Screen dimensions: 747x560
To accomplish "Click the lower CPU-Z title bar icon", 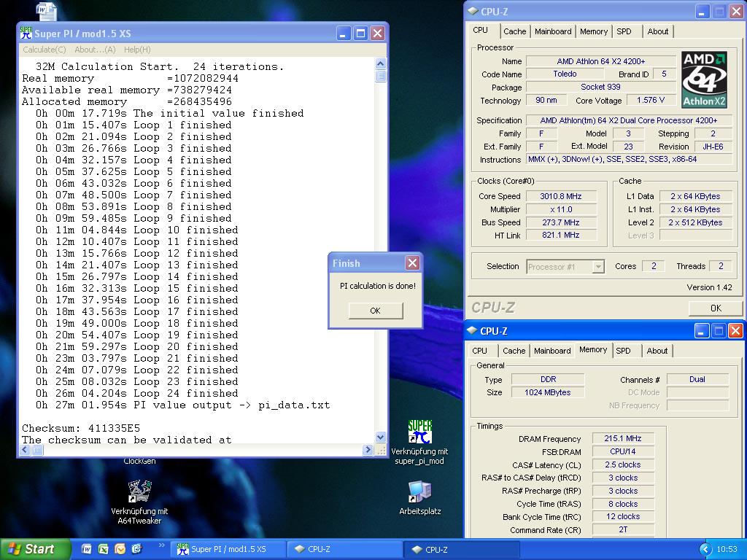I will (472, 330).
